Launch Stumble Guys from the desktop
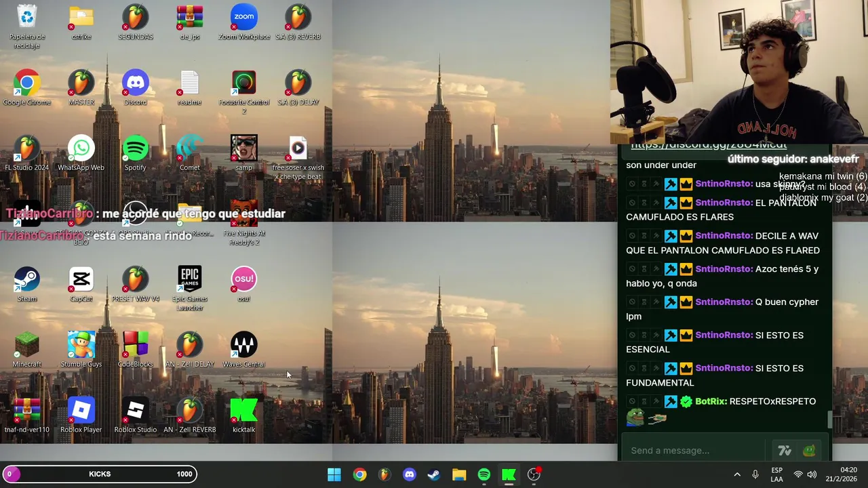The width and height of the screenshot is (868, 488). coord(81,350)
